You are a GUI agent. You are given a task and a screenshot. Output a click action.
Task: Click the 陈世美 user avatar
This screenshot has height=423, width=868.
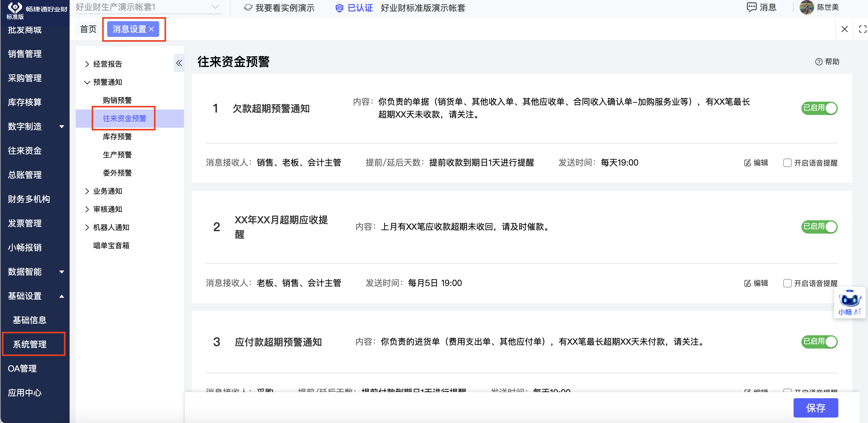coord(806,7)
